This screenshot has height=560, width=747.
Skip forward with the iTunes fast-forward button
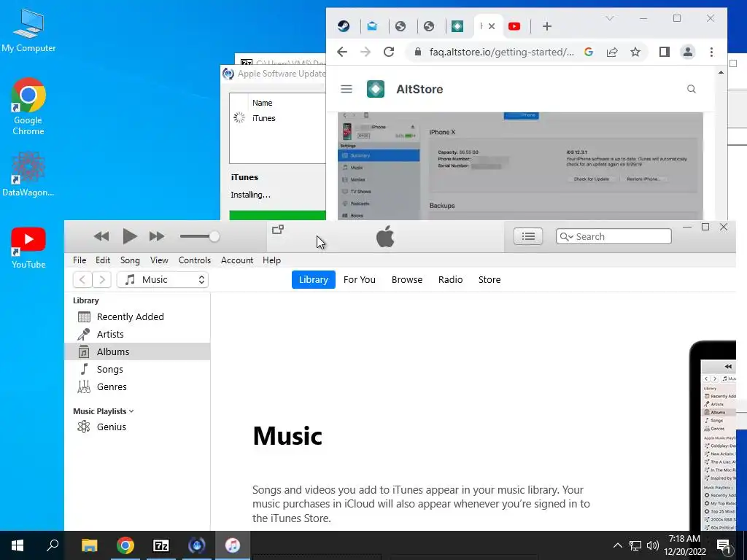157,236
